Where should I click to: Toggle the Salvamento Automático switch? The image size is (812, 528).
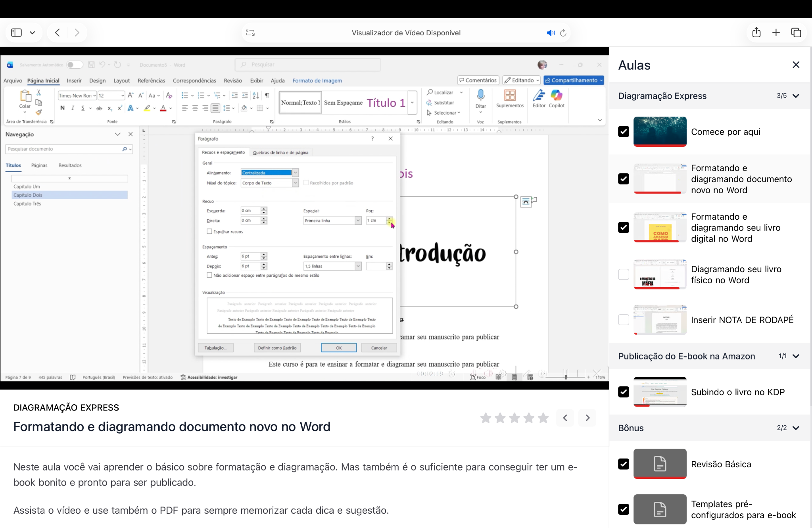(x=74, y=65)
